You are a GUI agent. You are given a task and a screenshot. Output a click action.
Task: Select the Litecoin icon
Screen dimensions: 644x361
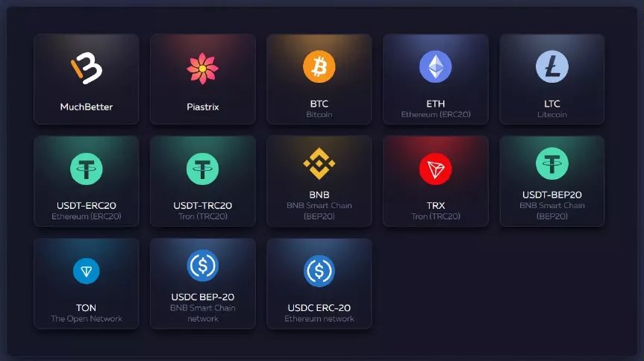552,66
